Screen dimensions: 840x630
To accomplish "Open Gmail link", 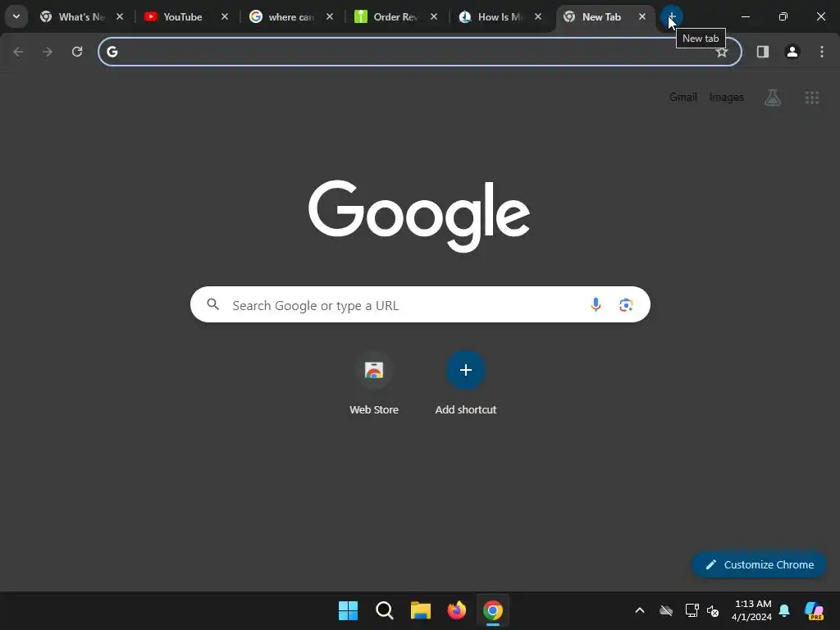I will tap(683, 97).
